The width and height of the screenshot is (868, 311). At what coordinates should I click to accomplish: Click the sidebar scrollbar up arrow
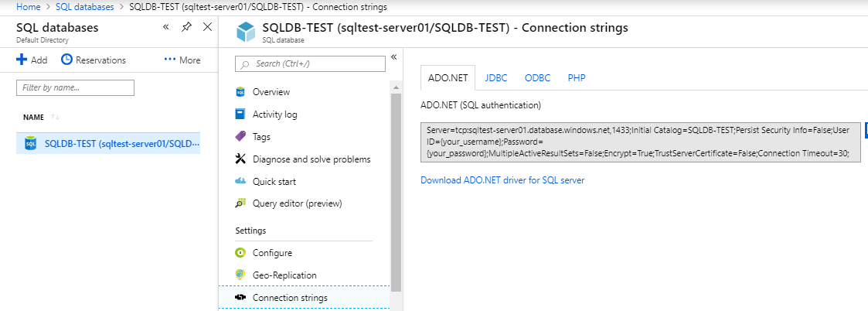point(396,87)
